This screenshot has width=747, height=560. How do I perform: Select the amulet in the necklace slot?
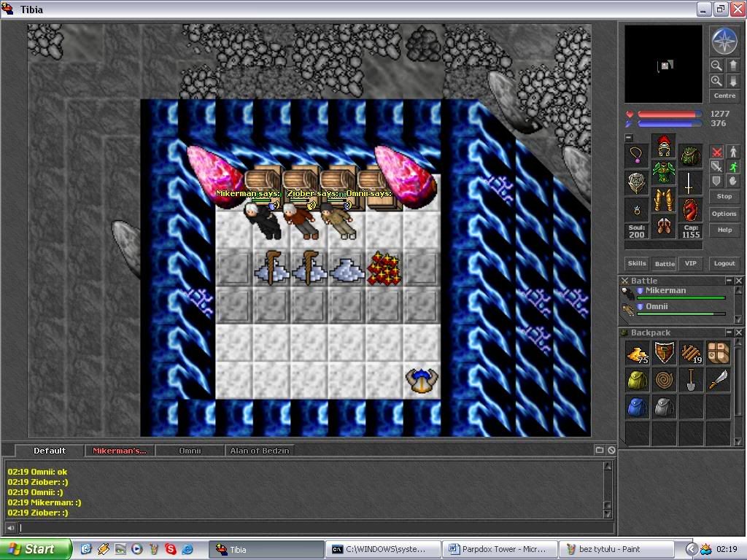coord(637,155)
